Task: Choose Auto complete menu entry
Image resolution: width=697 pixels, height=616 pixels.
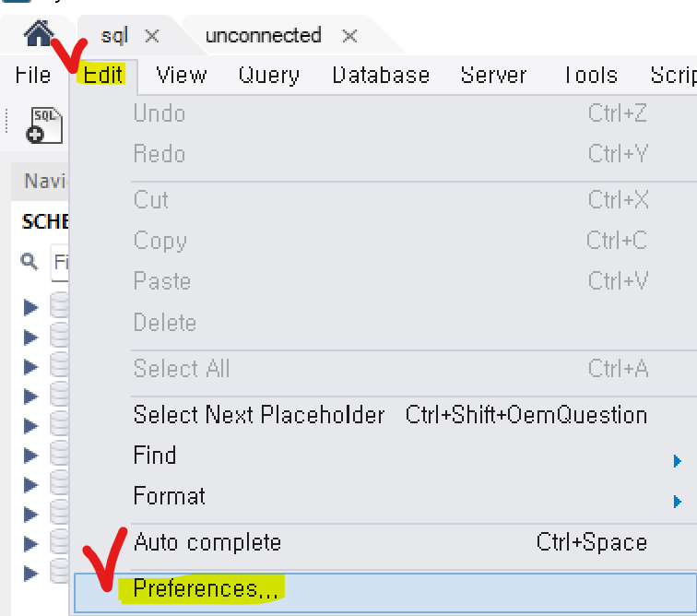Action: click(x=207, y=542)
